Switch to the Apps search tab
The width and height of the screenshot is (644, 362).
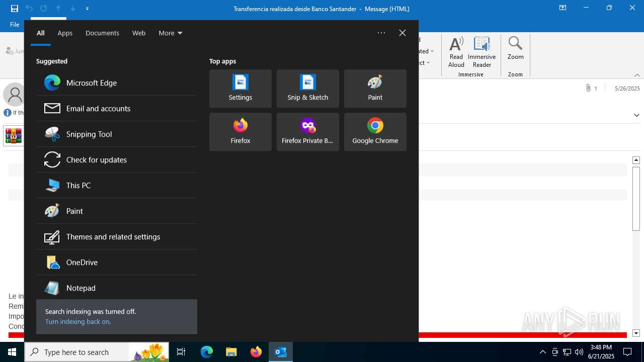pyautogui.click(x=65, y=33)
